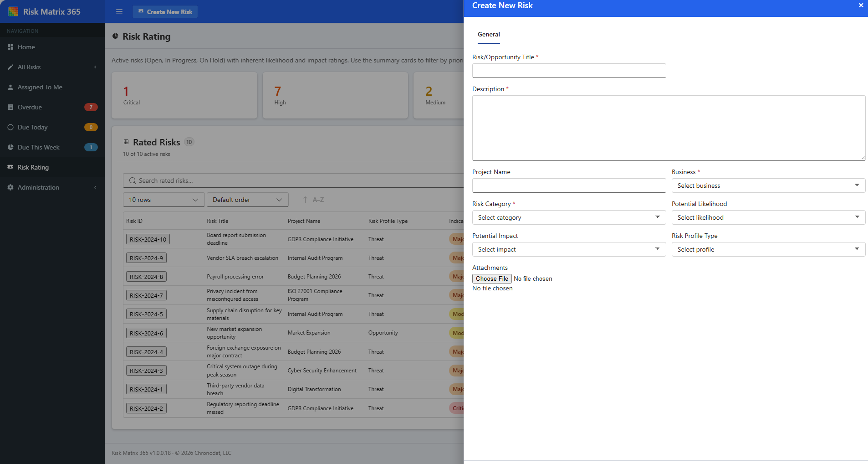The width and height of the screenshot is (868, 464).
Task: Click the Project Name column header
Action: [x=304, y=221]
